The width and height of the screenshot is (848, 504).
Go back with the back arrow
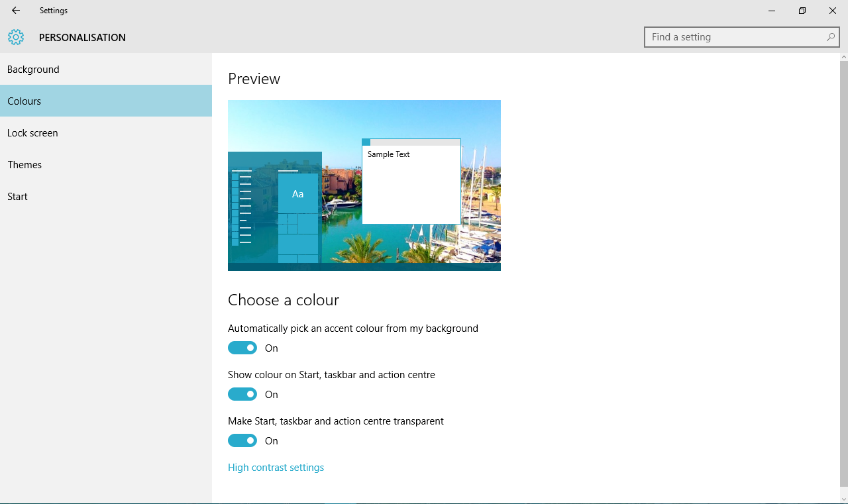[16, 11]
